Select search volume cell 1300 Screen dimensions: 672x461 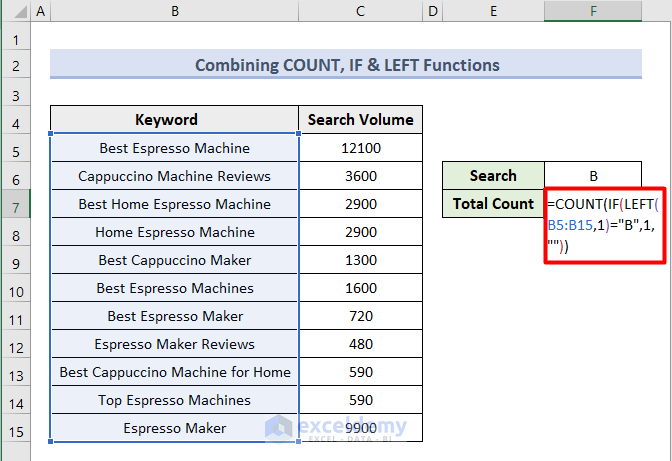[x=360, y=260]
